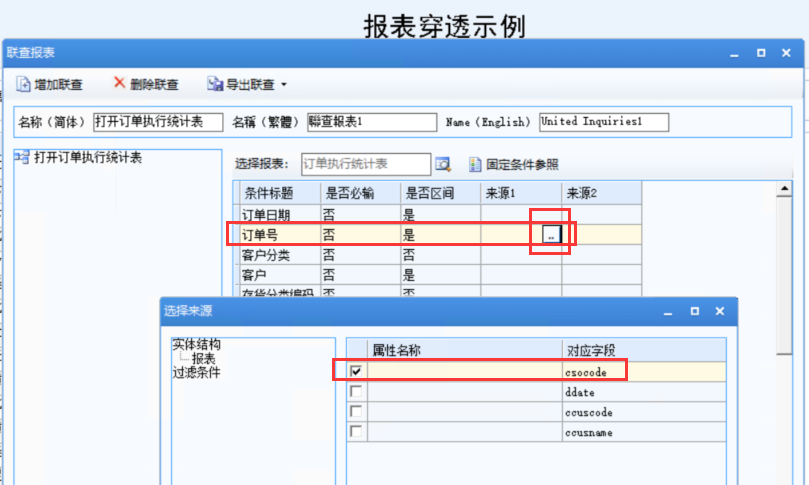Check the ccuscode checkbox
The height and width of the screenshot is (485, 809).
click(x=356, y=411)
